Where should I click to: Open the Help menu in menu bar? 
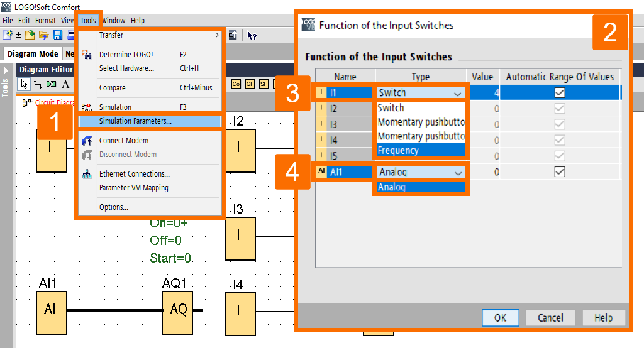pyautogui.click(x=138, y=21)
